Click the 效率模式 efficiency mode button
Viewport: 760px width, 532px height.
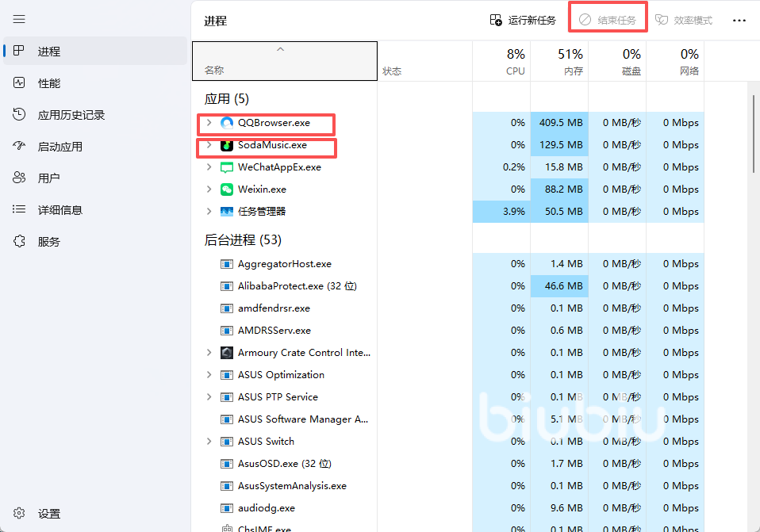684,20
